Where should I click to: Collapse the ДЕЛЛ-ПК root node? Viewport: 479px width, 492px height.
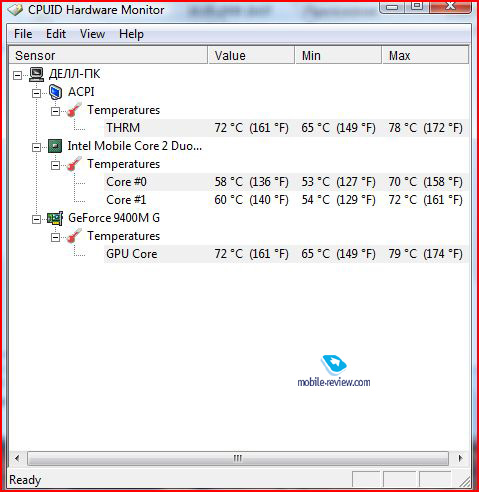17,75
